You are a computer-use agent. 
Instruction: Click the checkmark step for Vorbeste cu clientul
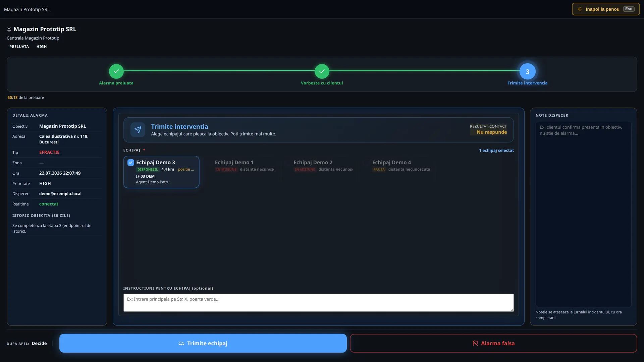point(322,71)
